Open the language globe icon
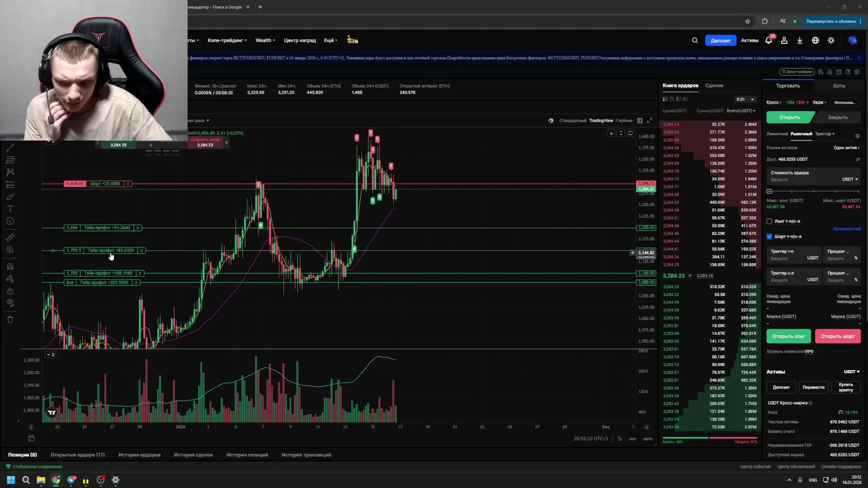Screen dimensions: 868x488 pyautogui.click(x=815, y=41)
